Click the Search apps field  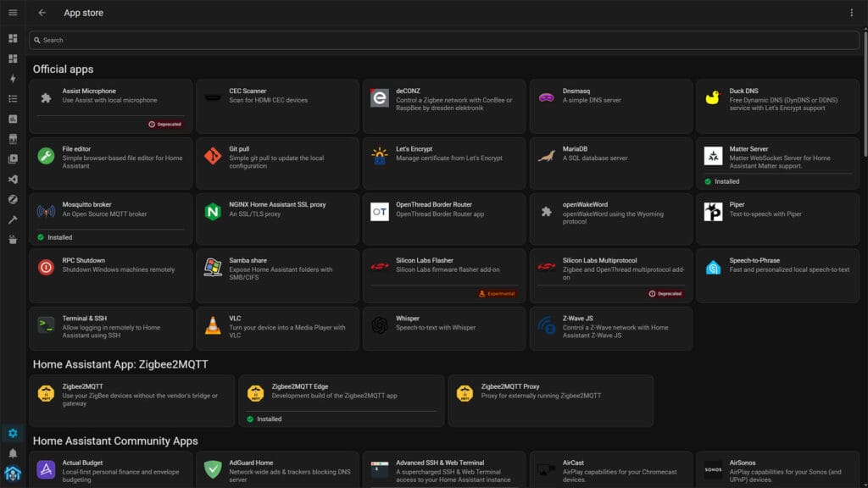pos(444,40)
